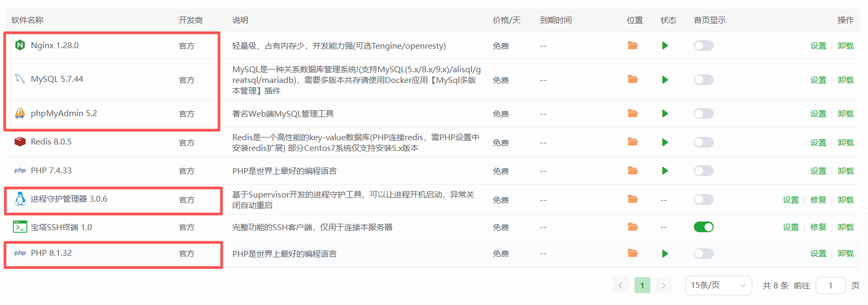The height and width of the screenshot is (305, 868).
Task: Open the Nginx install folder icon
Action: [x=633, y=45]
